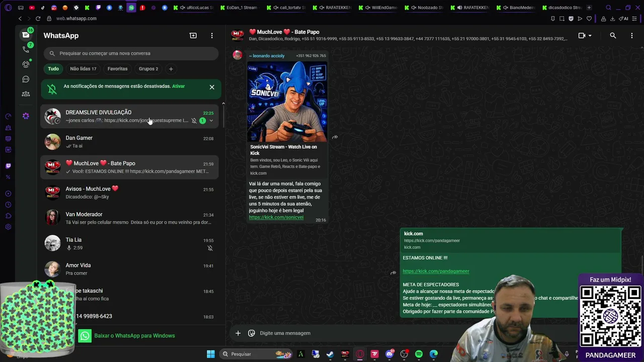
Task: Open leonardo accioly's sender name
Action: (x=267, y=56)
